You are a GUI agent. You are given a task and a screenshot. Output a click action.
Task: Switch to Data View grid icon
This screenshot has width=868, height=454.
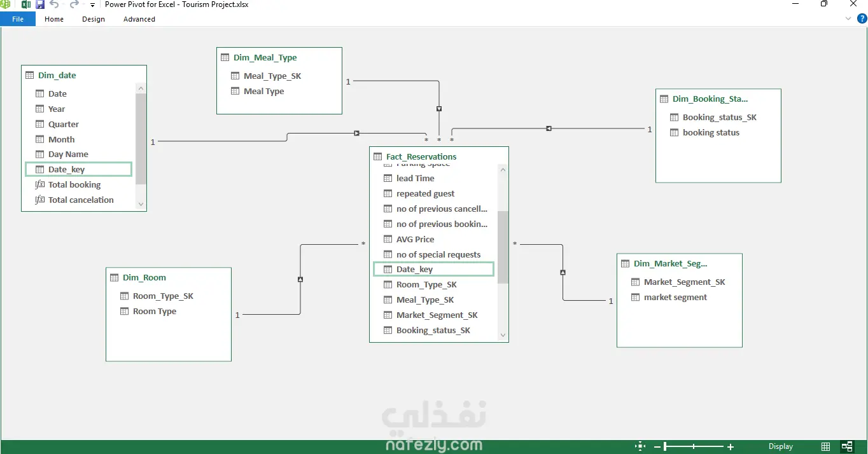click(x=825, y=446)
